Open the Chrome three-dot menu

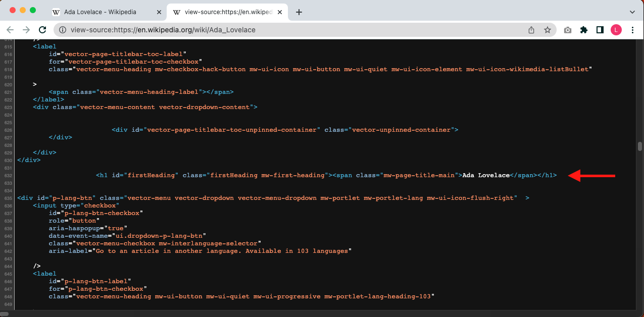click(x=633, y=30)
